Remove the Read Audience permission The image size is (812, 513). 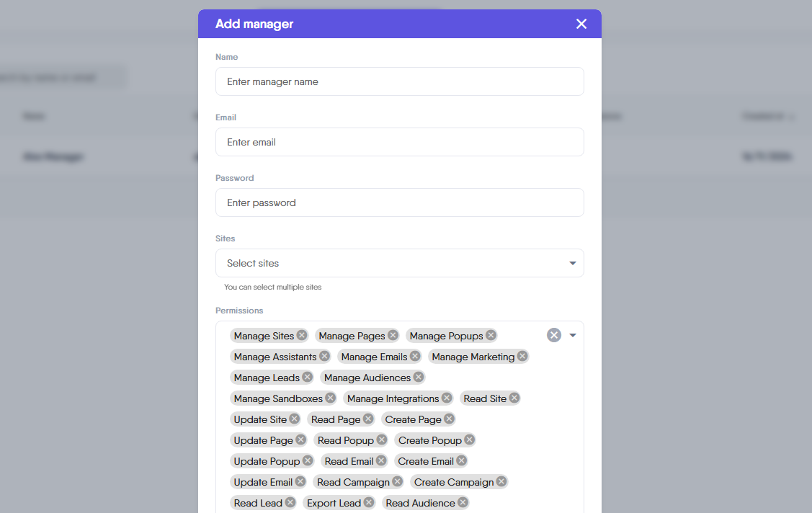point(463,502)
